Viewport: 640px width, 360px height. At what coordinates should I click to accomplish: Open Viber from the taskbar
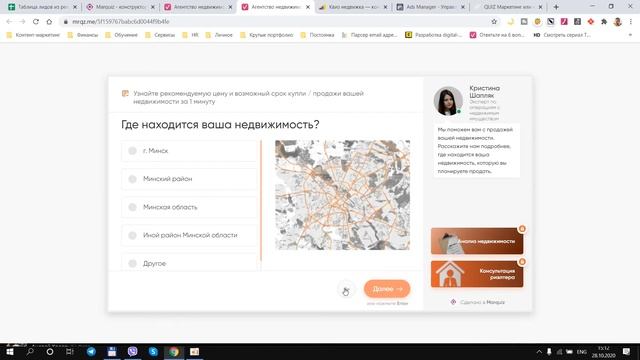[132, 351]
